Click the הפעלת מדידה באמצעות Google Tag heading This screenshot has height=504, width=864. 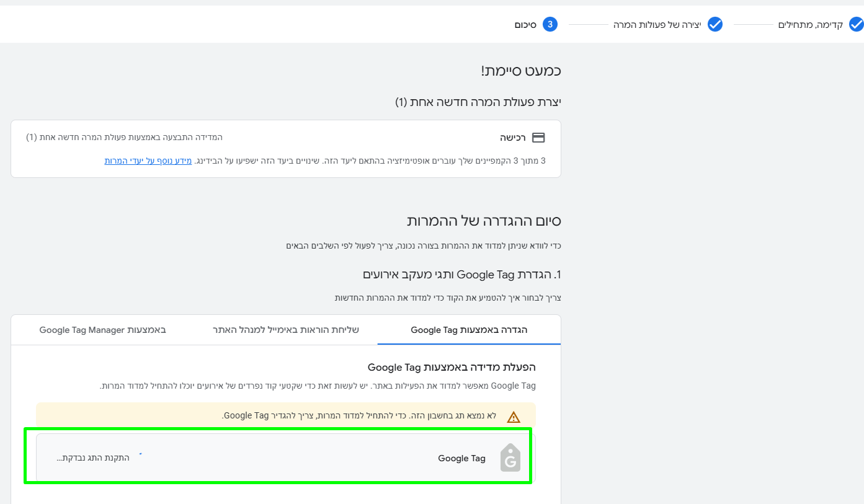click(452, 367)
